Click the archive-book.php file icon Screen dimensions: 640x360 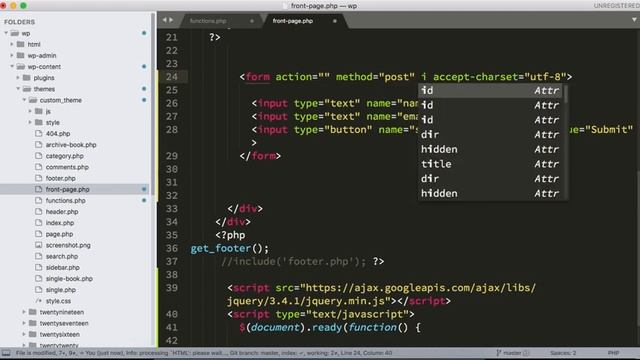(x=39, y=144)
